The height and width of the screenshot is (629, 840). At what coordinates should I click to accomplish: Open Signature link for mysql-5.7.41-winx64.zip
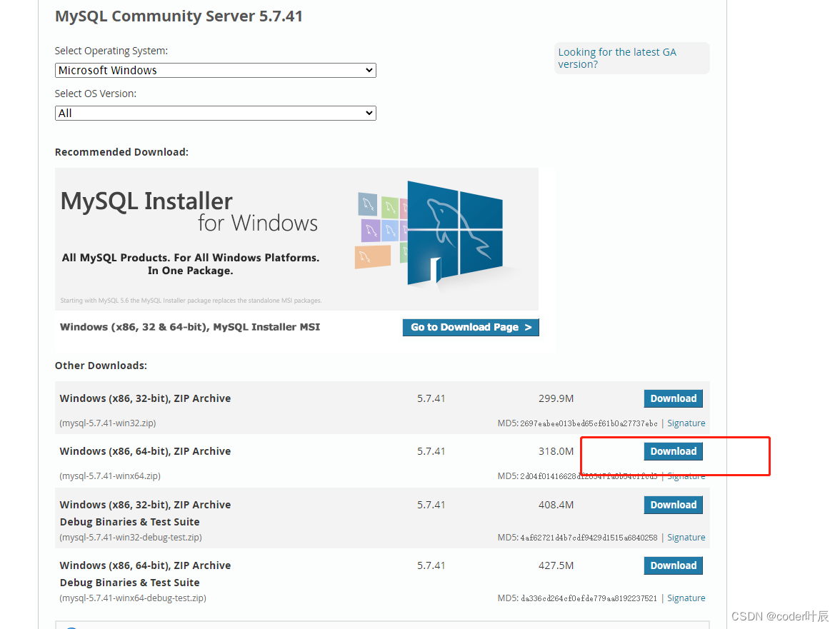pos(686,476)
